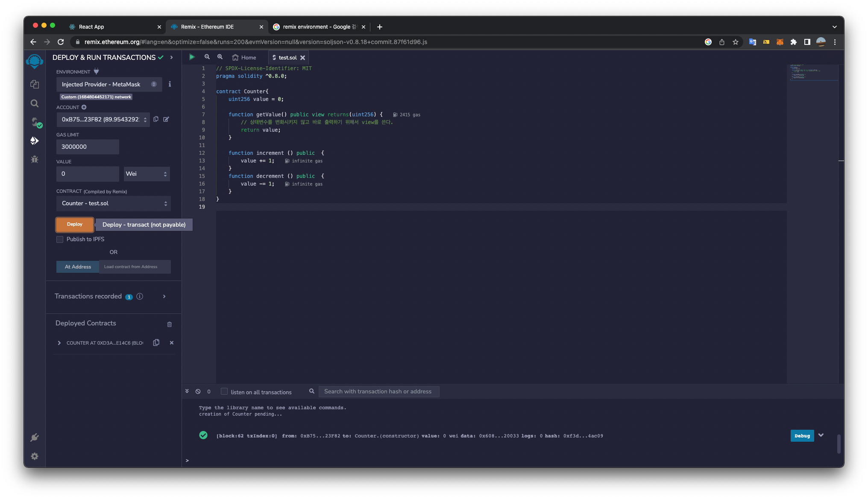Enable the Publish to IPFS checkbox
The image size is (868, 499).
pos(60,239)
